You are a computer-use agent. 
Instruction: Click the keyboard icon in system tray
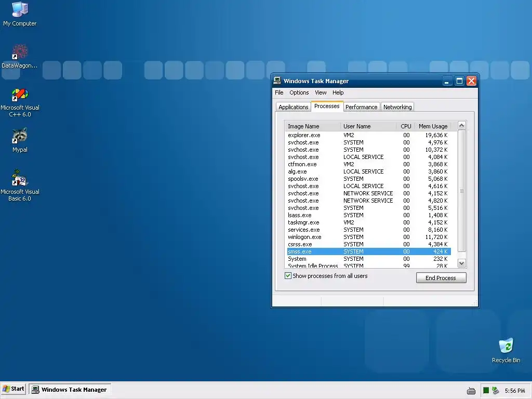[471, 391]
